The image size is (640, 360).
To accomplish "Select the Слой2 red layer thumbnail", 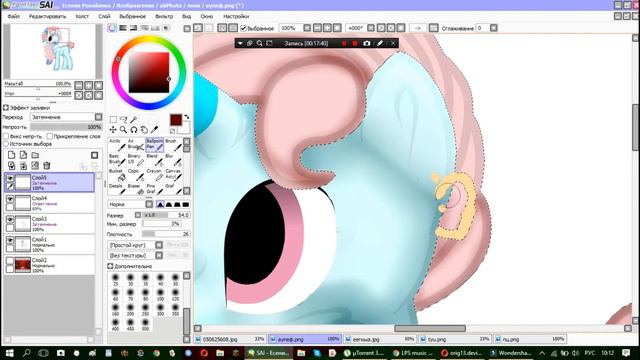I will [23, 264].
